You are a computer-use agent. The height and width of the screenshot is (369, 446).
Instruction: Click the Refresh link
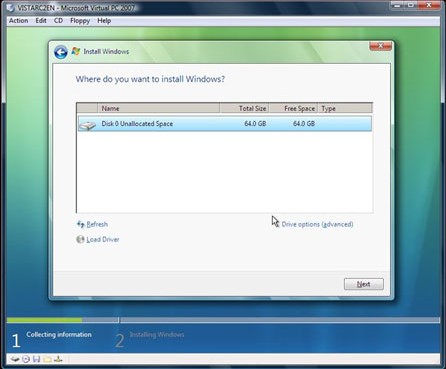pyautogui.click(x=97, y=224)
